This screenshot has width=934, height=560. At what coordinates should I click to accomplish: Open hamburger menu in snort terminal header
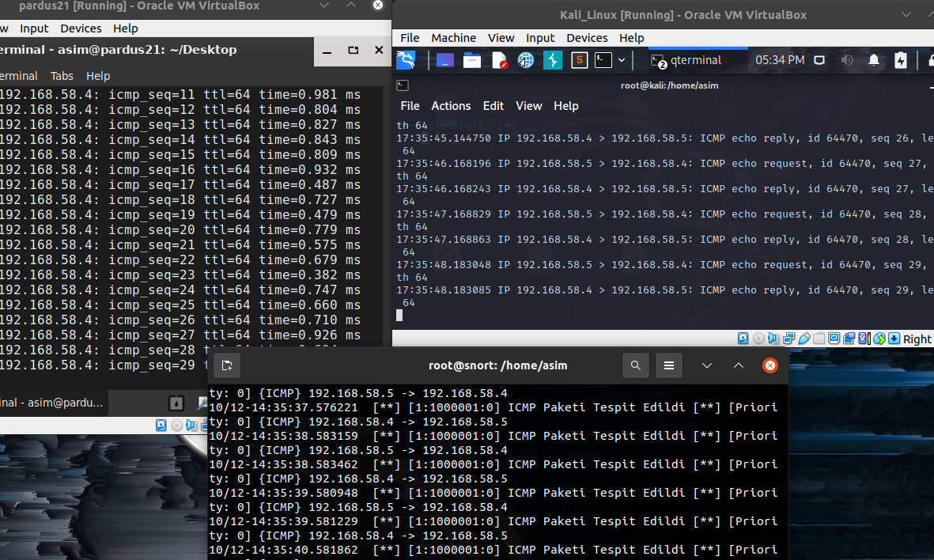669,365
